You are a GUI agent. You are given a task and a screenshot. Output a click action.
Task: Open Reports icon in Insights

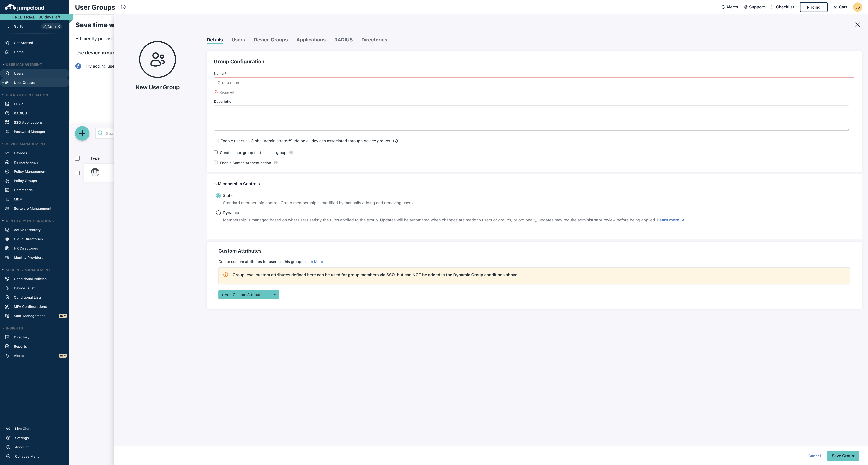coord(7,346)
